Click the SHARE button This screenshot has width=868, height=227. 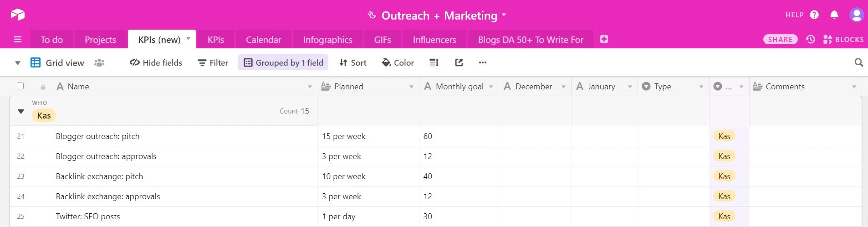tap(780, 40)
